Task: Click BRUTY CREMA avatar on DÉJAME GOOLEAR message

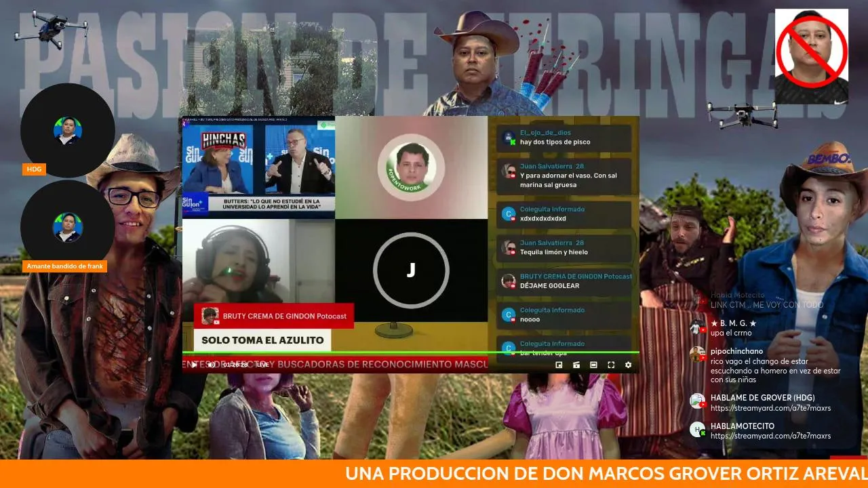Action: [x=509, y=281]
